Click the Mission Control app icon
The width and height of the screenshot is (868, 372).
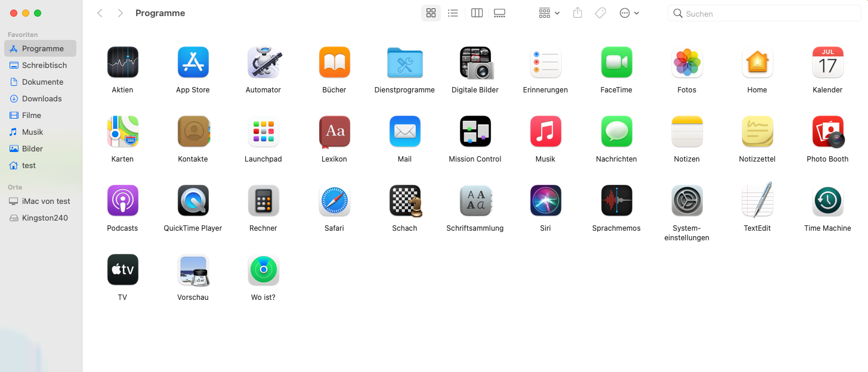(475, 131)
